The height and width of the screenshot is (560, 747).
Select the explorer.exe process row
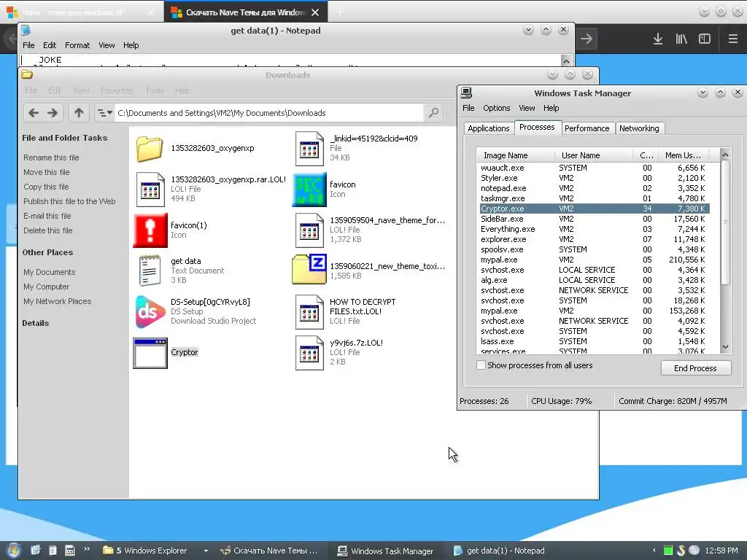tap(595, 239)
